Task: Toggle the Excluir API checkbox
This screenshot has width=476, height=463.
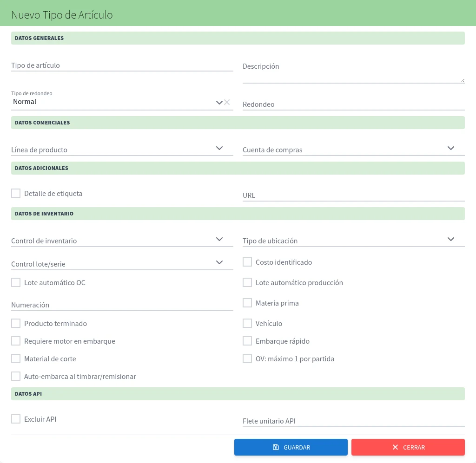Action: tap(16, 419)
